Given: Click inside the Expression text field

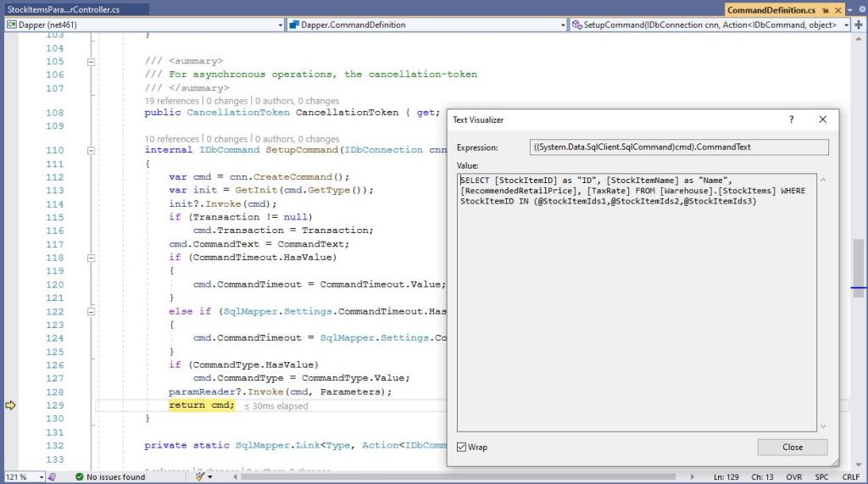Looking at the screenshot, I should click(678, 147).
